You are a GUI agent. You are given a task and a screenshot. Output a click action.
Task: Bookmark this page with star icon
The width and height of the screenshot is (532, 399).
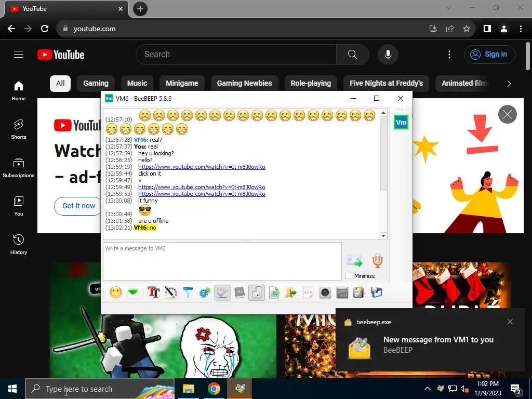(x=467, y=29)
